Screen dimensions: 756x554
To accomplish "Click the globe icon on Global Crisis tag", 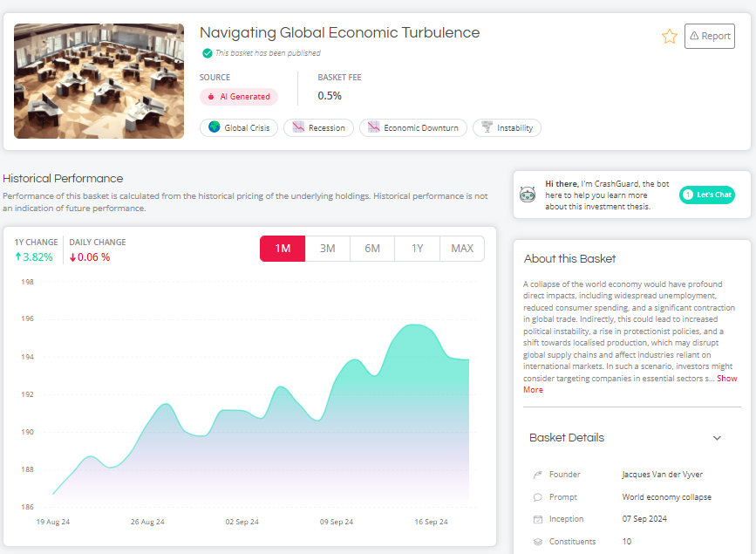I will tap(214, 128).
